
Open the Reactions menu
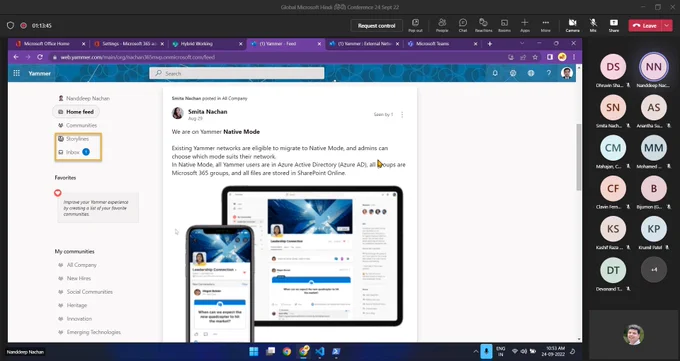[x=483, y=25]
